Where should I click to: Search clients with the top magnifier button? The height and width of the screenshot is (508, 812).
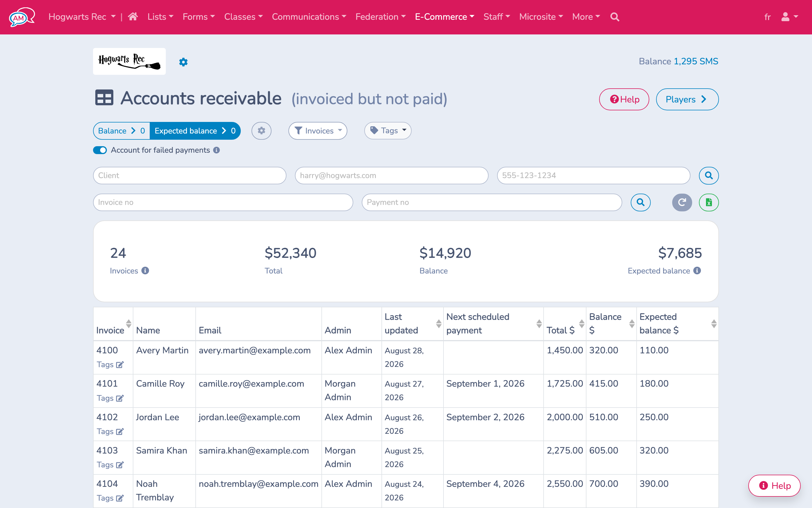coord(709,175)
